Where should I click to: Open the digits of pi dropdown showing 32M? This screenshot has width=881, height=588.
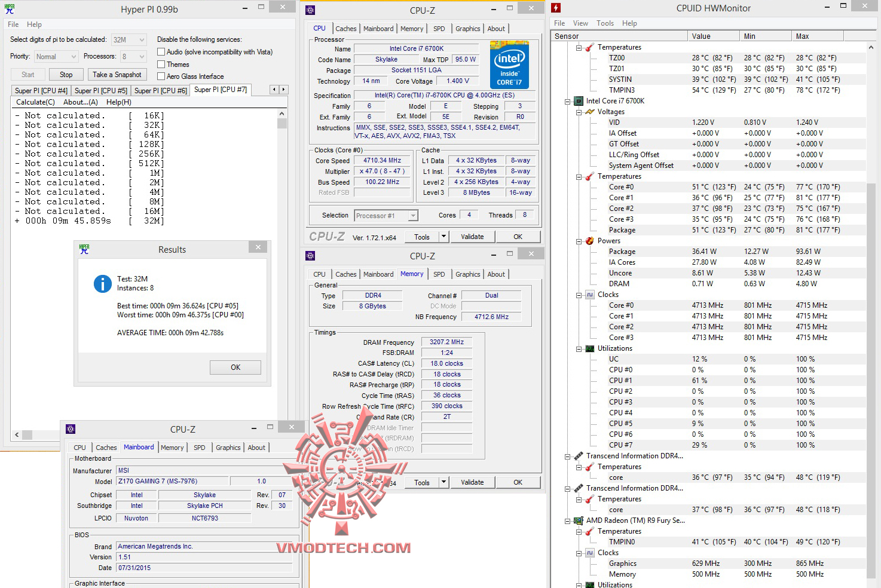coord(129,40)
